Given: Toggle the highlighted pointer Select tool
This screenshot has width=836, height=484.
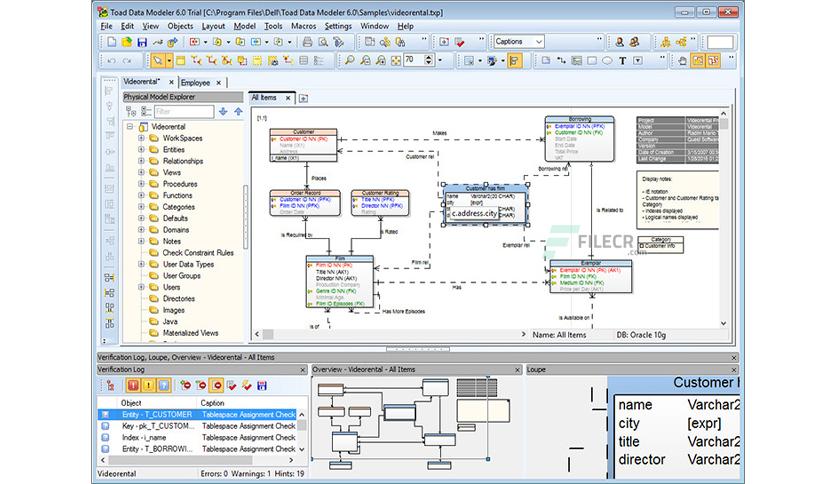Looking at the screenshot, I should 157,61.
